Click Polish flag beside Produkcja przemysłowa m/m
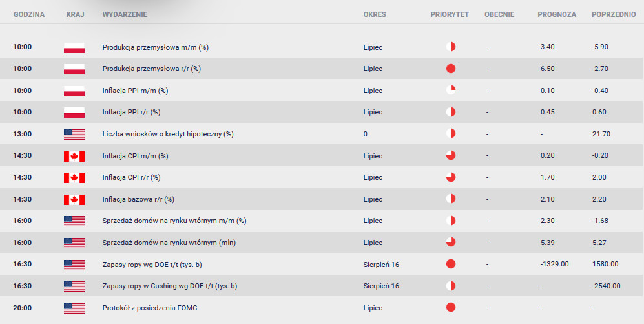The height and width of the screenshot is (324, 644). coord(74,48)
